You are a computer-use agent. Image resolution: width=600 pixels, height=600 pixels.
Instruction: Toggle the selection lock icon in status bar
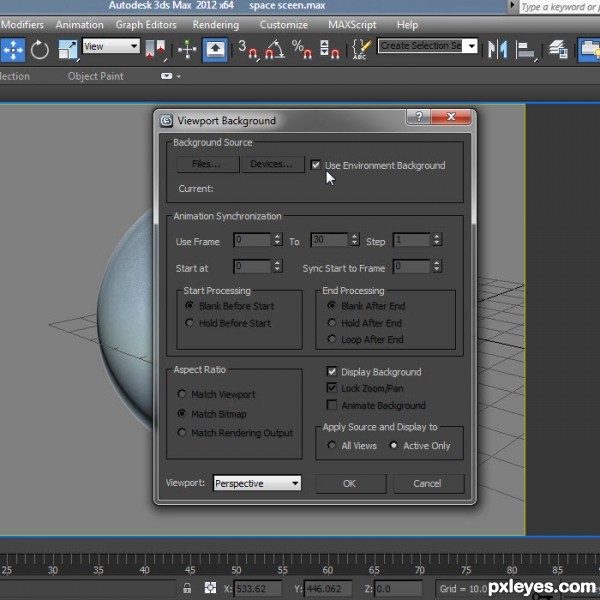tap(187, 588)
